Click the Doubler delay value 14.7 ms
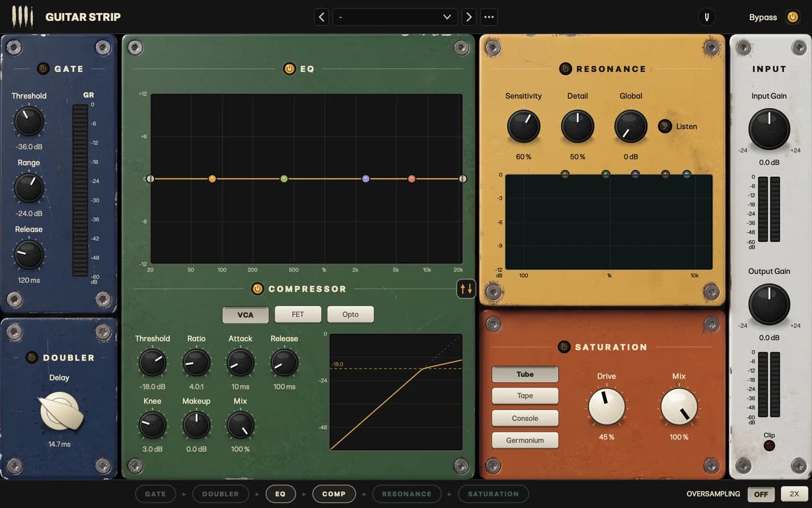The image size is (812, 508). [59, 444]
